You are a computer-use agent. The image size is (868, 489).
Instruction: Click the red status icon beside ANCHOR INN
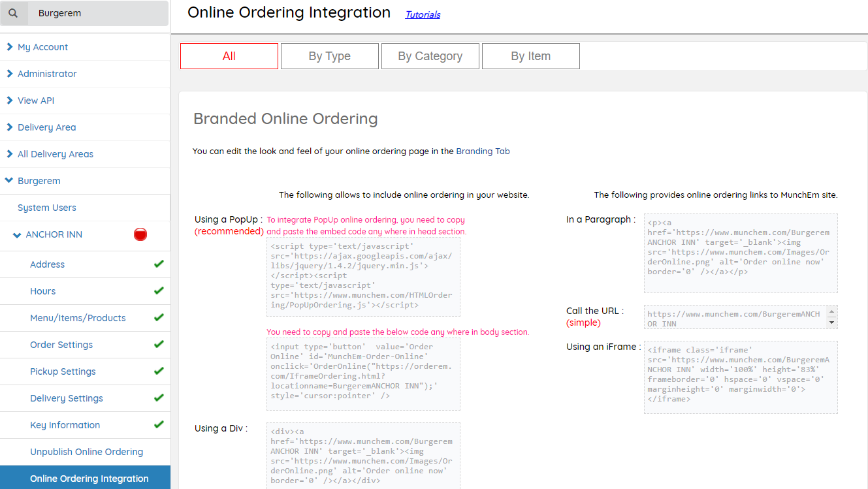pos(140,234)
